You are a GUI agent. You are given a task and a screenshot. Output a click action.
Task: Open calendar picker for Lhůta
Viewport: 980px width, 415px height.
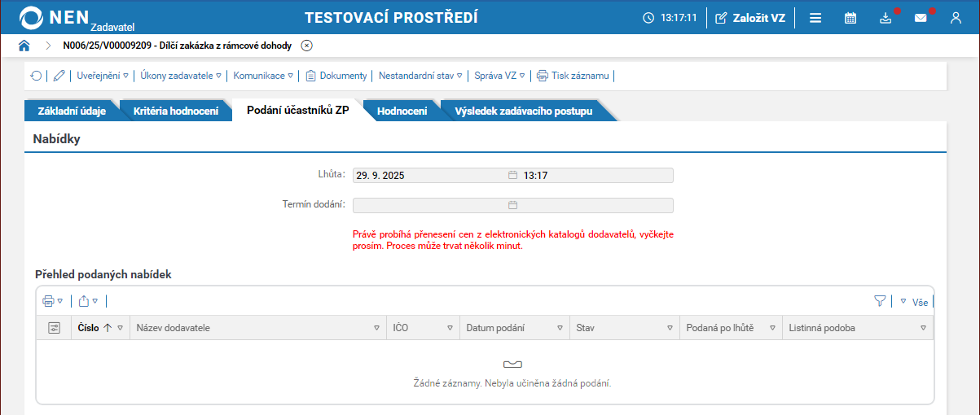click(x=512, y=175)
